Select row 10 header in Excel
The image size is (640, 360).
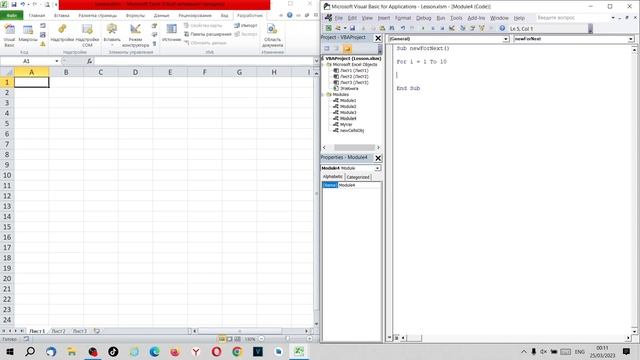7,176
